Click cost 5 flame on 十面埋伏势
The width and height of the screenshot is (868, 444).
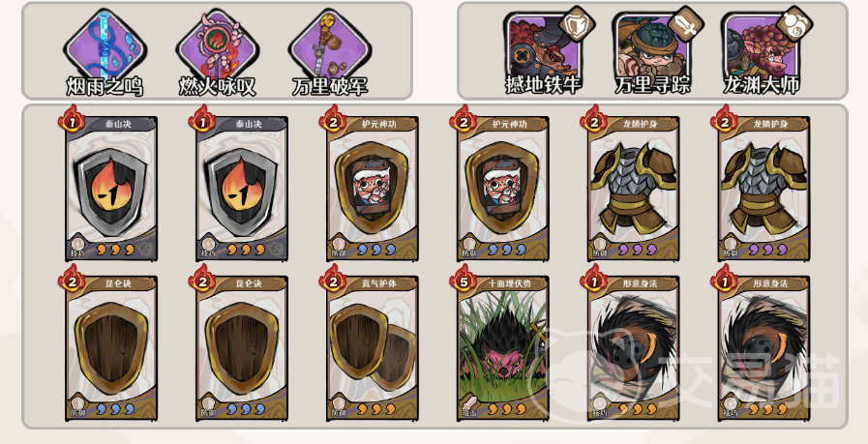(x=464, y=280)
